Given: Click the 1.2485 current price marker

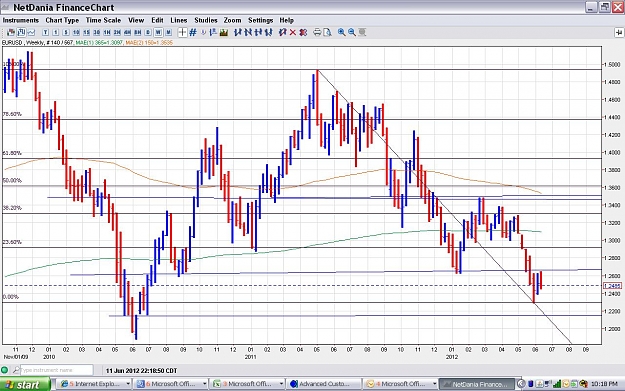Looking at the screenshot, I should point(612,286).
